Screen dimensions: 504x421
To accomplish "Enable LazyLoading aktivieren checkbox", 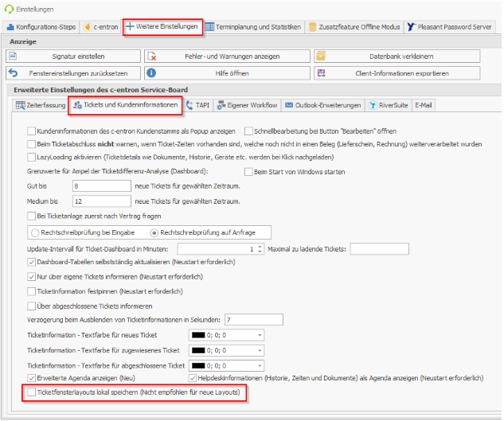I will pyautogui.click(x=32, y=158).
